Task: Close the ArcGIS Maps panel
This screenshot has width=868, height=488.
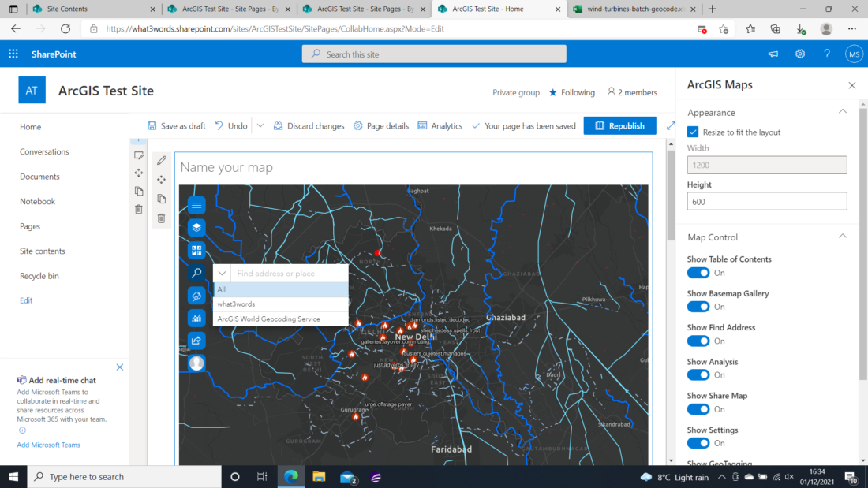Action: point(852,85)
